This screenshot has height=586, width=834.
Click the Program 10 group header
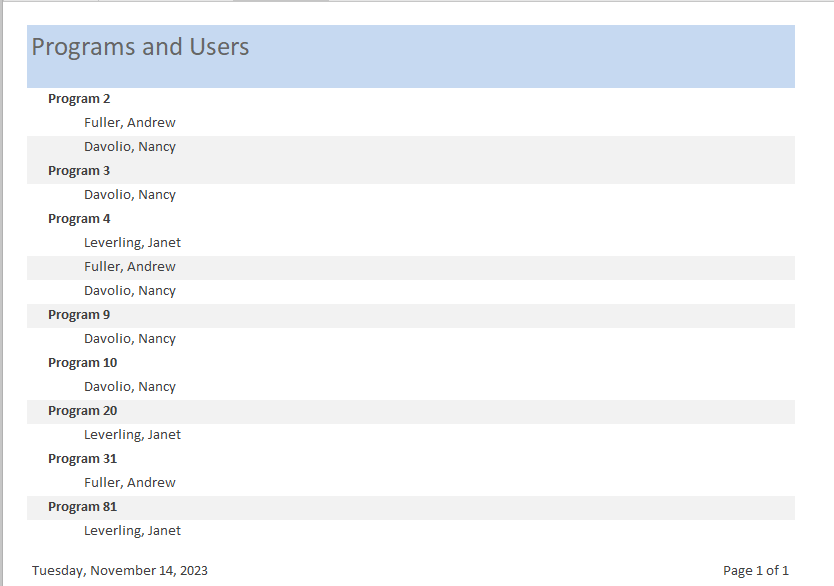click(82, 363)
